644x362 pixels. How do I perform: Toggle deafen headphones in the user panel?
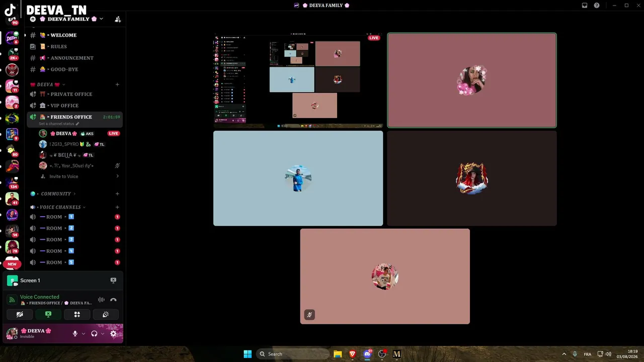[x=94, y=333]
